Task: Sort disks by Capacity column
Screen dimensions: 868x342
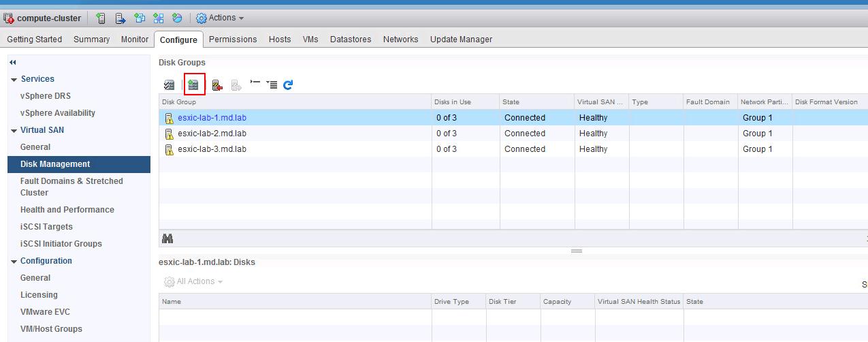Action: (x=568, y=302)
